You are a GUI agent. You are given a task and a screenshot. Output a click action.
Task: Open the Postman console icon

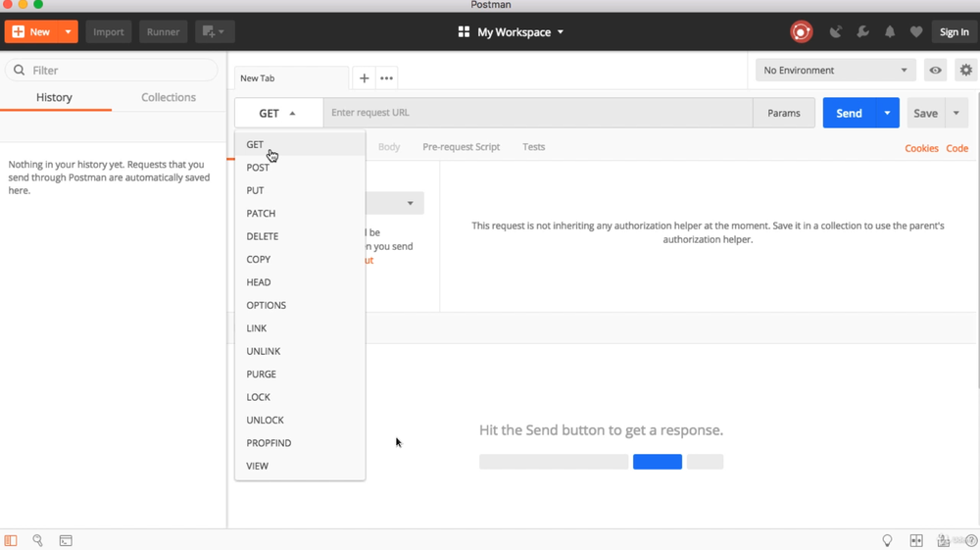pos(66,540)
